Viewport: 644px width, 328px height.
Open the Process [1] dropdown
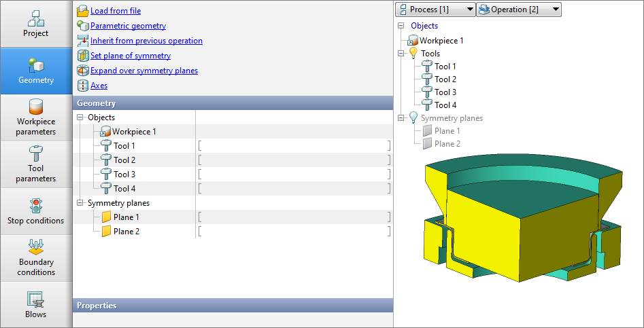click(435, 10)
